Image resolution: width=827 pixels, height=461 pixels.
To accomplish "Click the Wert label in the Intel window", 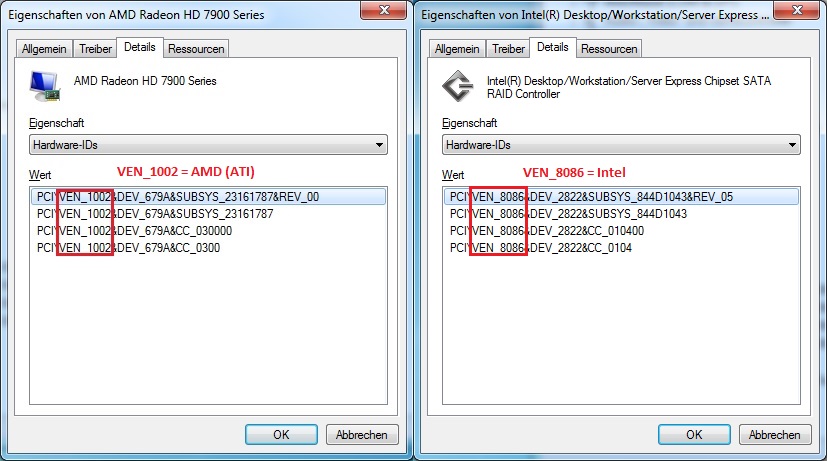I will point(453,175).
